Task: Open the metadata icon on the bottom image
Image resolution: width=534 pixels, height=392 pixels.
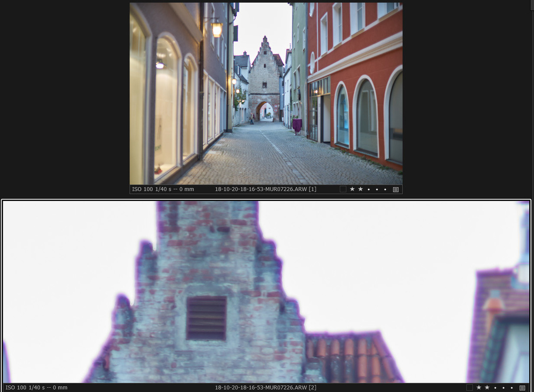Action: point(522,388)
